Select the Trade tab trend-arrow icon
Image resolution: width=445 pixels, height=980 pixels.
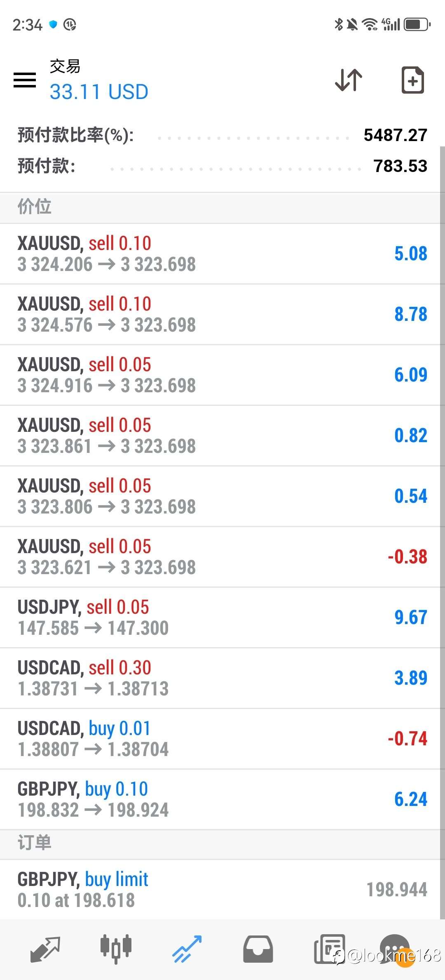click(187, 949)
